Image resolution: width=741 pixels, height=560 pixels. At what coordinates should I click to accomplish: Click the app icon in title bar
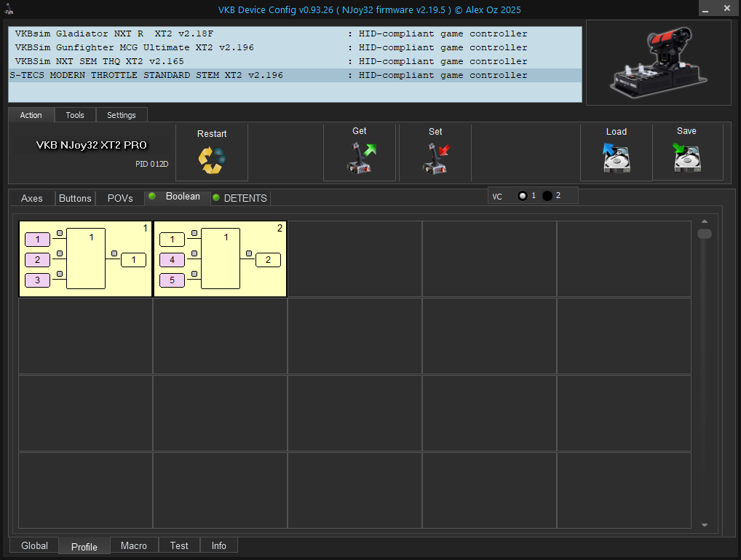(9, 9)
